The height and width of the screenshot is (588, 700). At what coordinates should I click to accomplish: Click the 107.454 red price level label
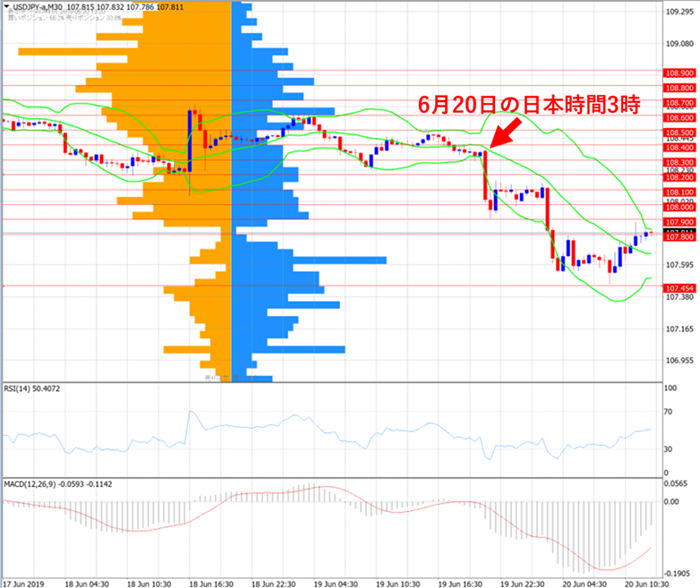pos(679,288)
